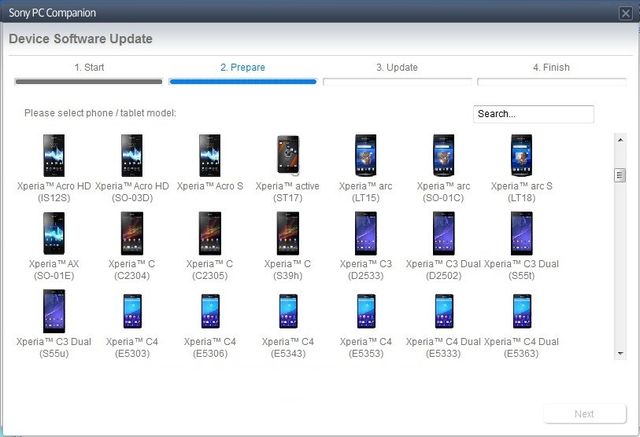The height and width of the screenshot is (437, 640).
Task: Click the '(S55u)' model code text
Action: [x=54, y=354]
